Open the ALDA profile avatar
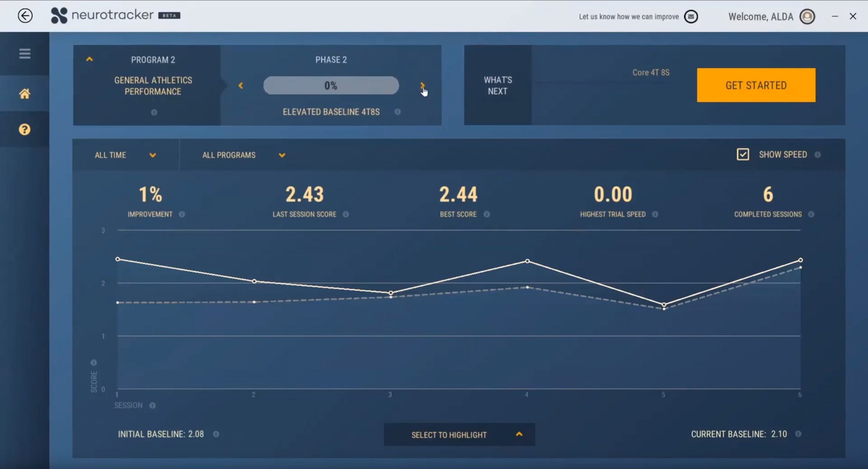 pos(806,16)
